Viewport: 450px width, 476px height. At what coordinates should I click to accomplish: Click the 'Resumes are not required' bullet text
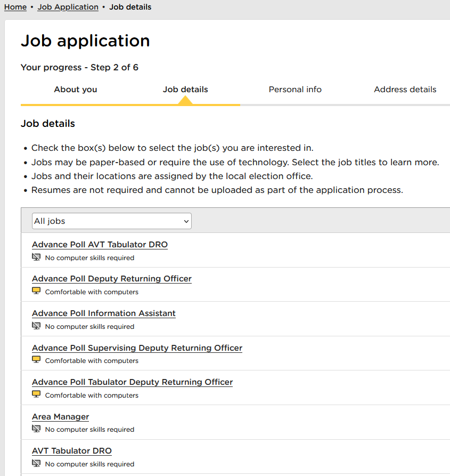click(x=217, y=190)
